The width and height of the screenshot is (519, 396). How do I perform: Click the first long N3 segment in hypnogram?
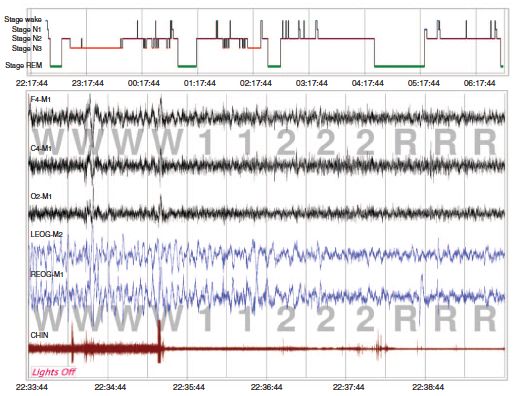tap(96, 48)
